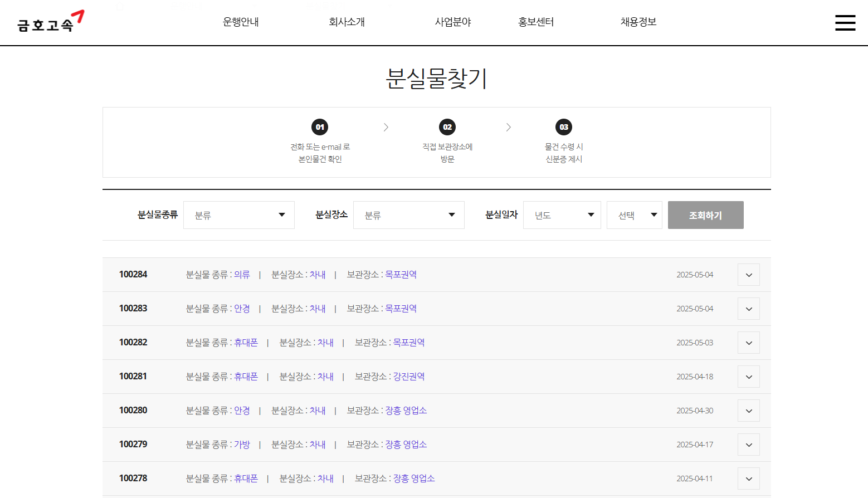Click step 01 circle in the process guide
Viewport: 868px width, 498px height.
319,127
